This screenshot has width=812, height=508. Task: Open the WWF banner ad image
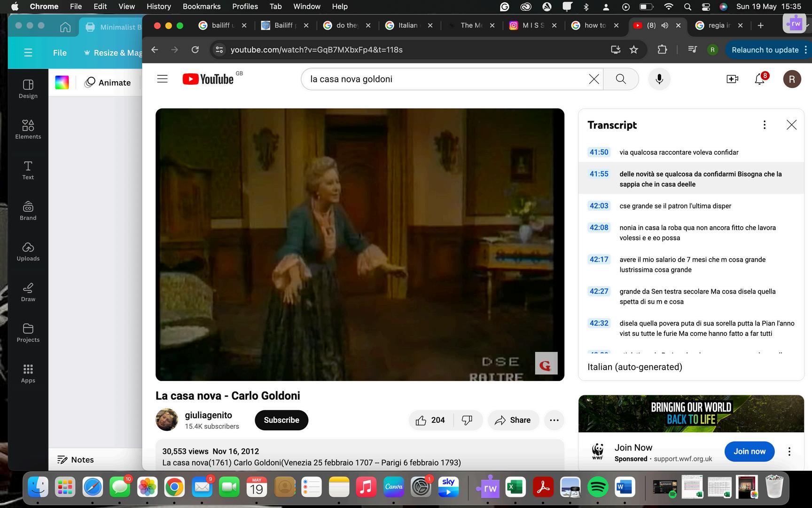(691, 413)
